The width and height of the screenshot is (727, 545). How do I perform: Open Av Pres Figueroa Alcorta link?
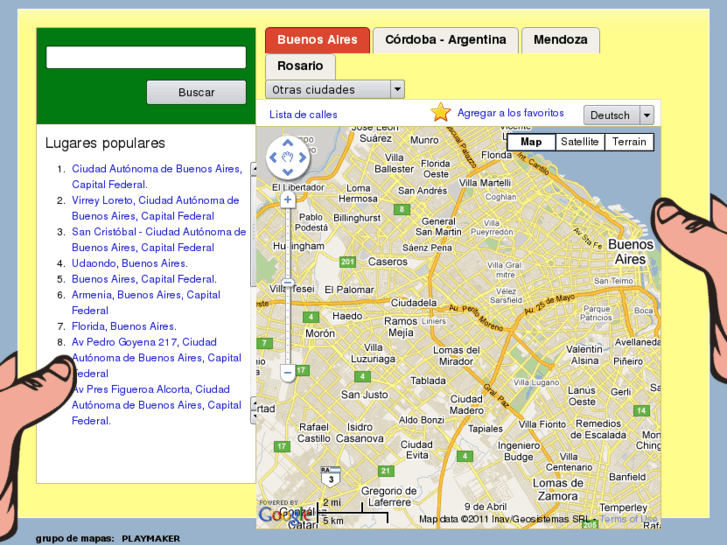pos(157,405)
